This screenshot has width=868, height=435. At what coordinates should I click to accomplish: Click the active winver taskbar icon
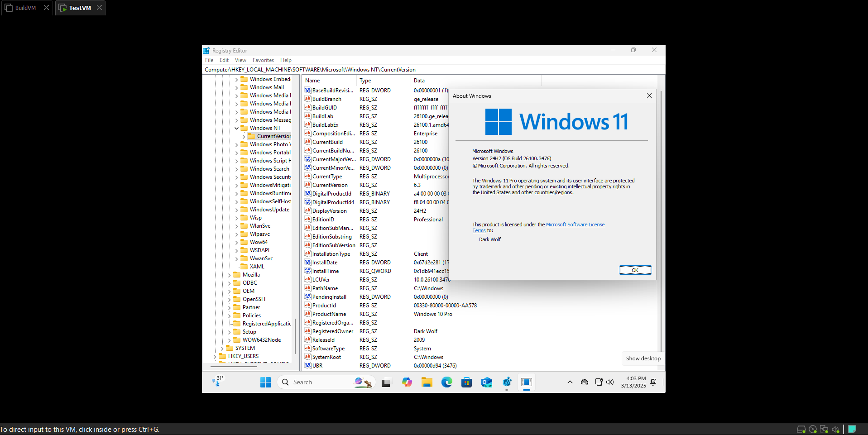[527, 382]
